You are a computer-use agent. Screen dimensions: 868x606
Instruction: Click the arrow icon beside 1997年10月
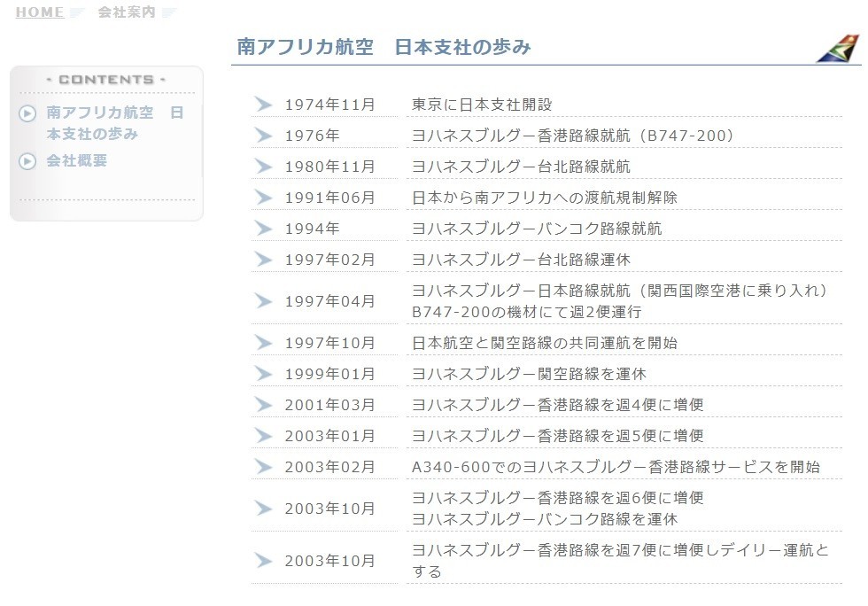(264, 343)
